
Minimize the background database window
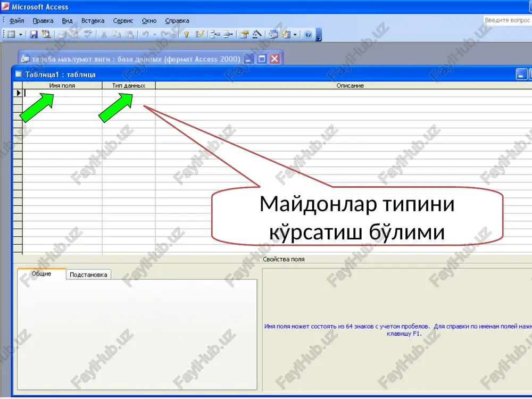(248, 59)
